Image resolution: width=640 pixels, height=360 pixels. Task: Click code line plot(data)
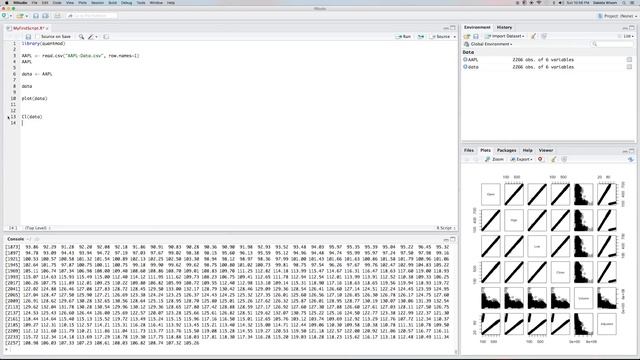tap(35, 98)
